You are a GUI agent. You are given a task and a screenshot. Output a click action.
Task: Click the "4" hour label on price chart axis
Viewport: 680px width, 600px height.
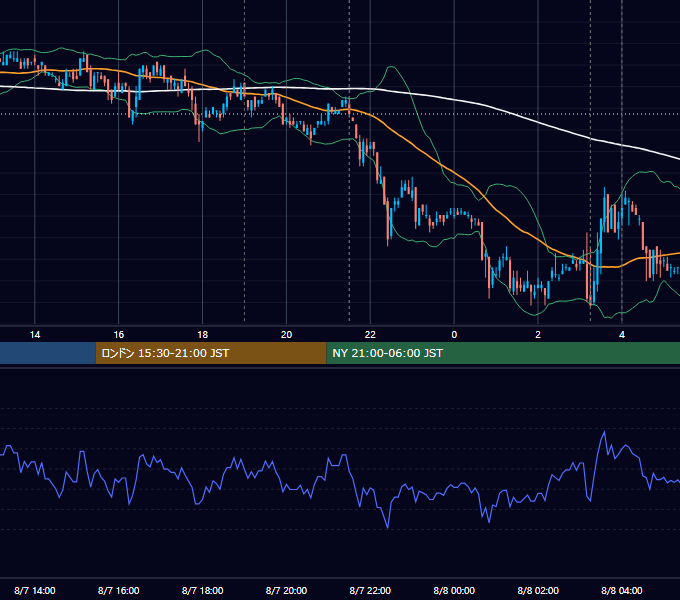pos(622,335)
